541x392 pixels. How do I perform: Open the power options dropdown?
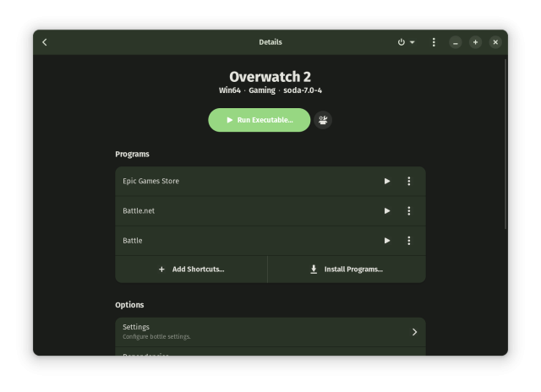point(406,42)
